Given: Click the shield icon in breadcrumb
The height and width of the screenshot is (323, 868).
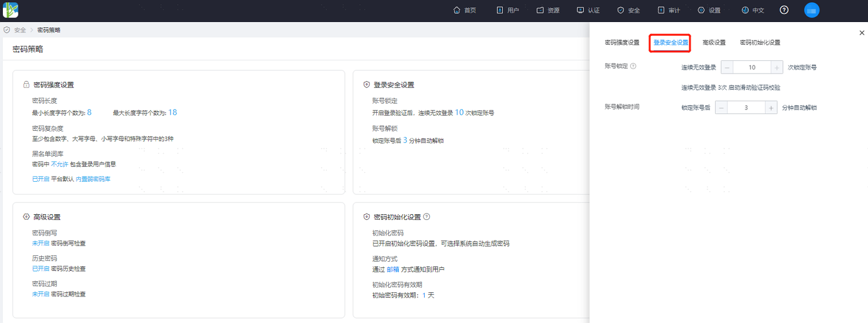Looking at the screenshot, I should (x=7, y=30).
